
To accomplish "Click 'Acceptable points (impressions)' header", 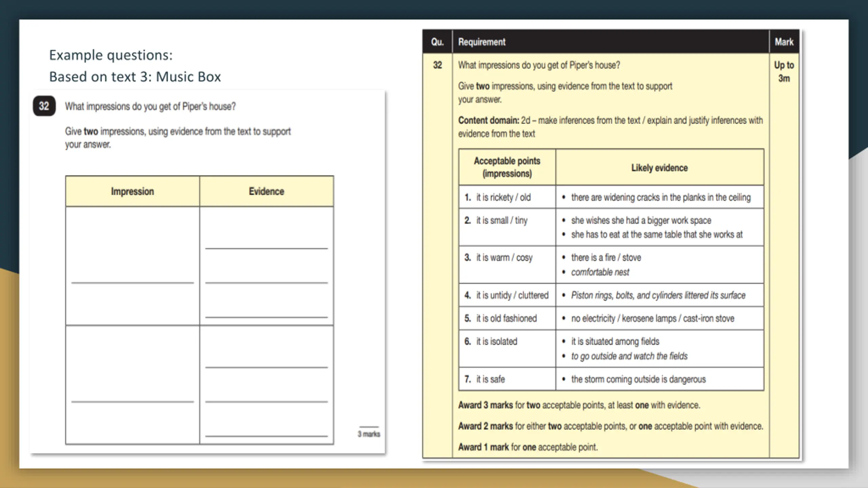I will coord(507,167).
